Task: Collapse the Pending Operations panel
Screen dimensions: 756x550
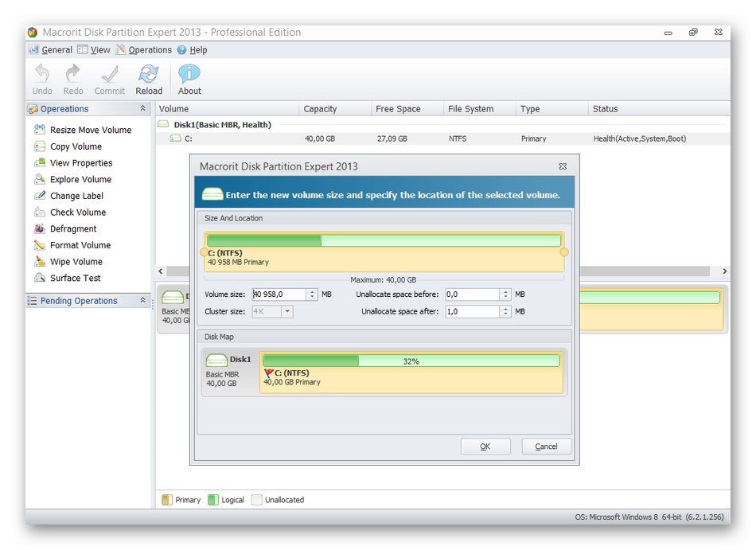Action: (x=142, y=300)
